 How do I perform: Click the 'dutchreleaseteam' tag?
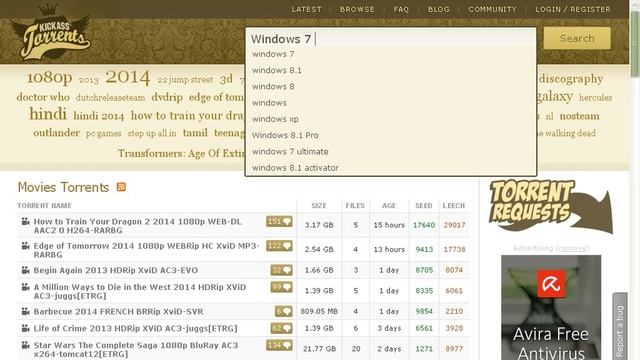110,98
